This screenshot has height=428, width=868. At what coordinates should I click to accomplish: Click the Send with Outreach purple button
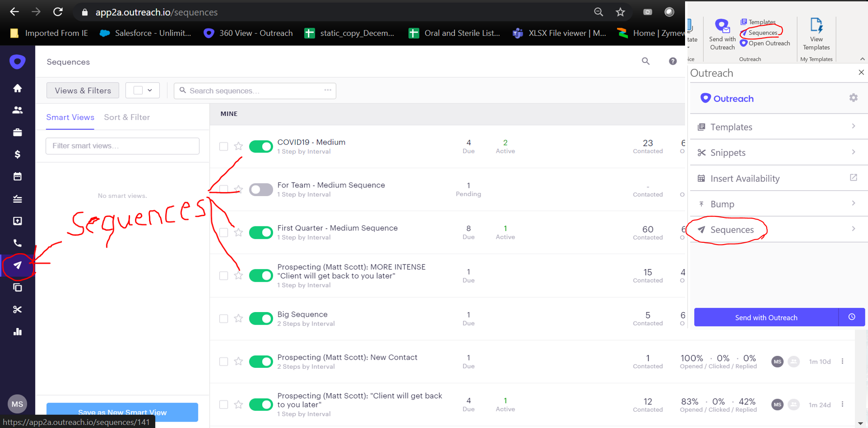pyautogui.click(x=766, y=317)
